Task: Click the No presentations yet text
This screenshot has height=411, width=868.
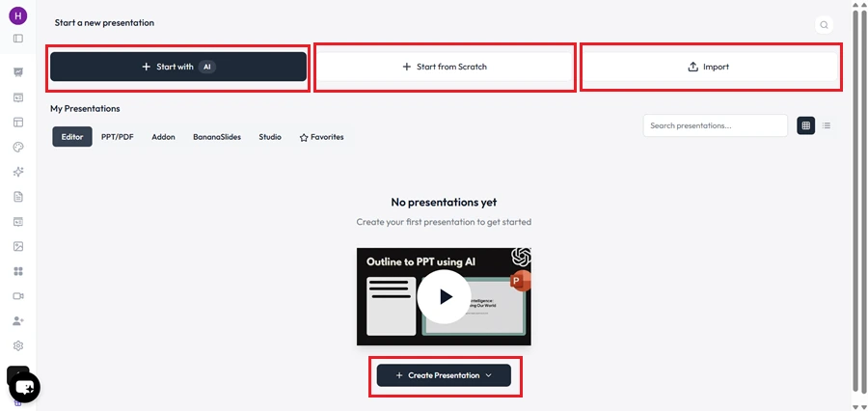Action: click(444, 203)
